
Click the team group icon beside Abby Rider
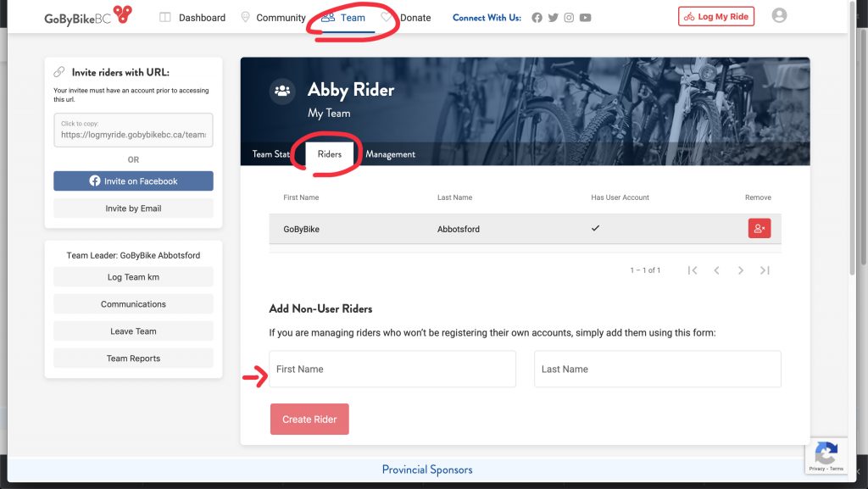(282, 90)
